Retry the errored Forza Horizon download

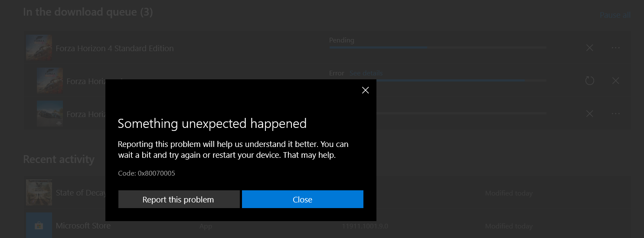[x=590, y=81]
